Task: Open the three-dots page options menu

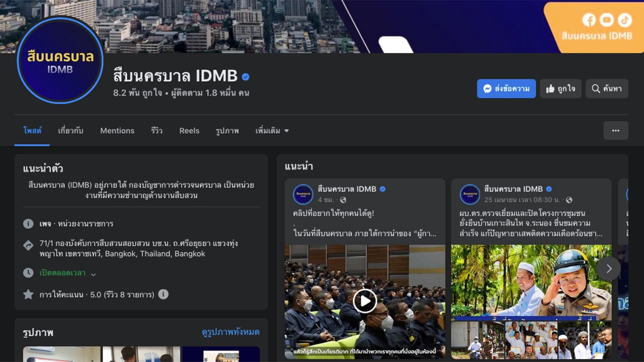Action: [x=615, y=131]
